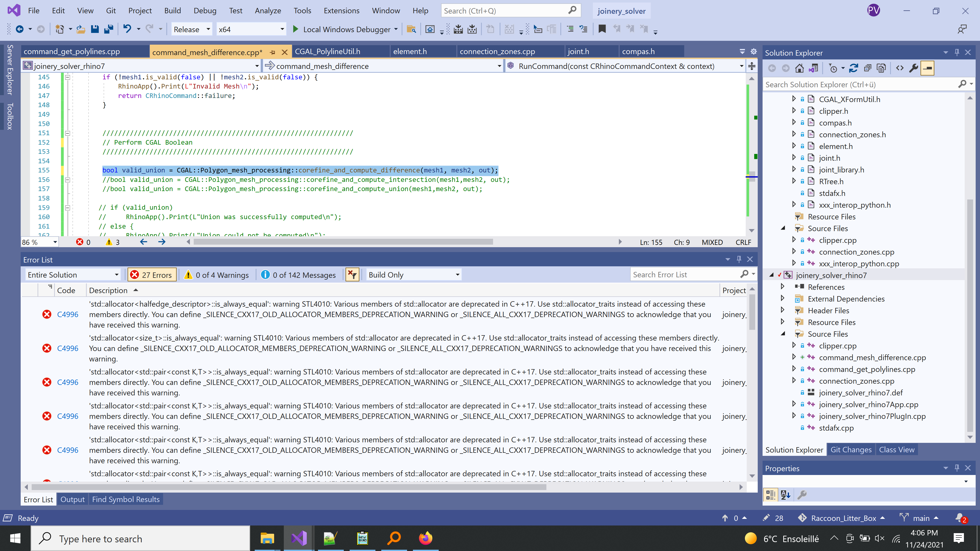Open the Extensions menu
This screenshot has height=551, width=980.
(x=341, y=11)
